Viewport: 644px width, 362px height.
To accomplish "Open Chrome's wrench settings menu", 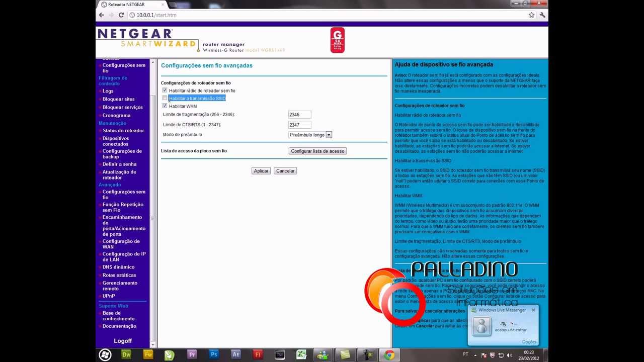I will point(542,15).
